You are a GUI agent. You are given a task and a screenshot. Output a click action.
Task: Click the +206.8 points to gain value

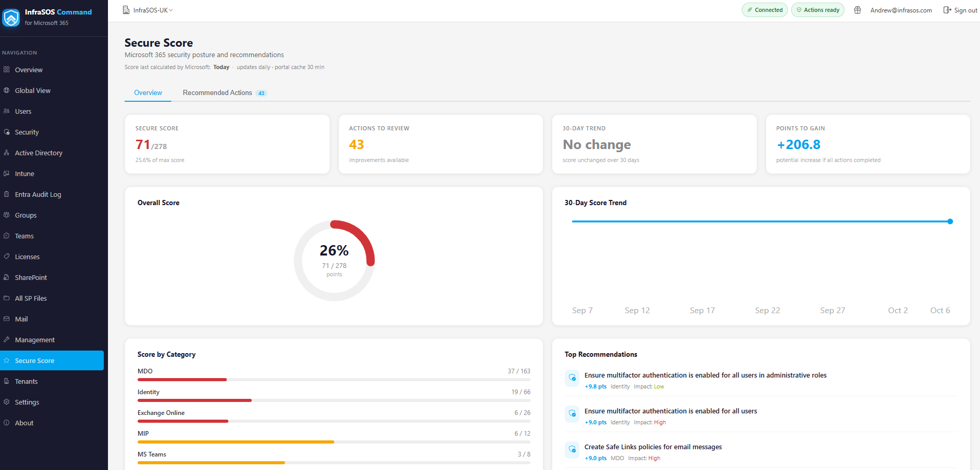(799, 144)
